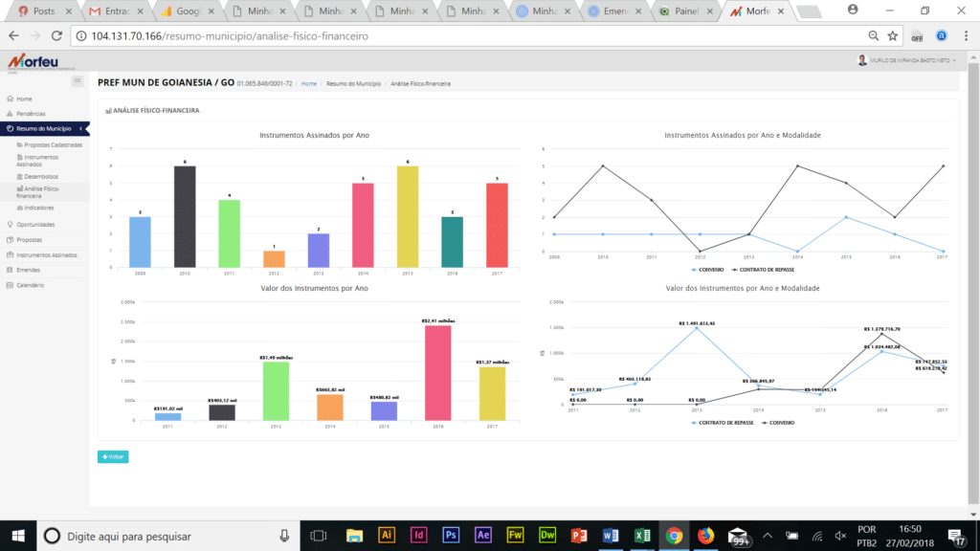Open the Murilo de Miranda user dropdown

[x=914, y=59]
